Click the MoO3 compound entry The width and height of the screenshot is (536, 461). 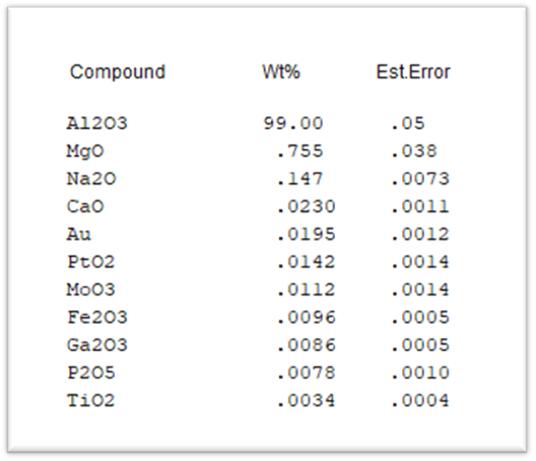[x=91, y=289]
